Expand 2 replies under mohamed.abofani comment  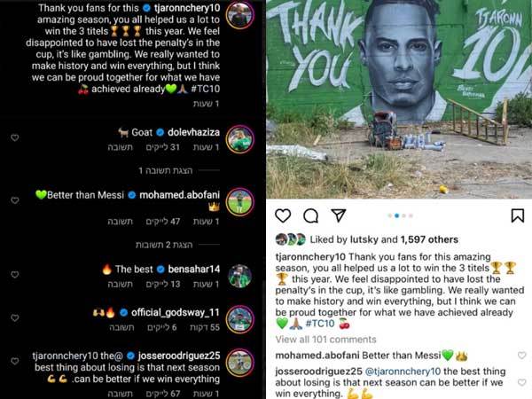164,245
